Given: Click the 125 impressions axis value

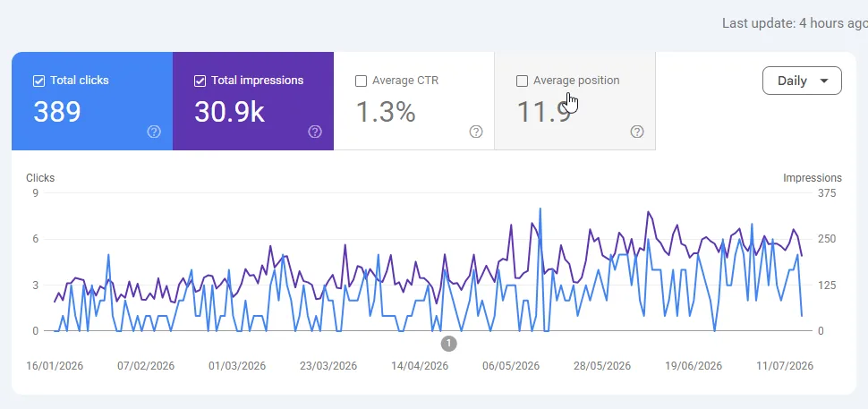Looking at the screenshot, I should point(827,285).
